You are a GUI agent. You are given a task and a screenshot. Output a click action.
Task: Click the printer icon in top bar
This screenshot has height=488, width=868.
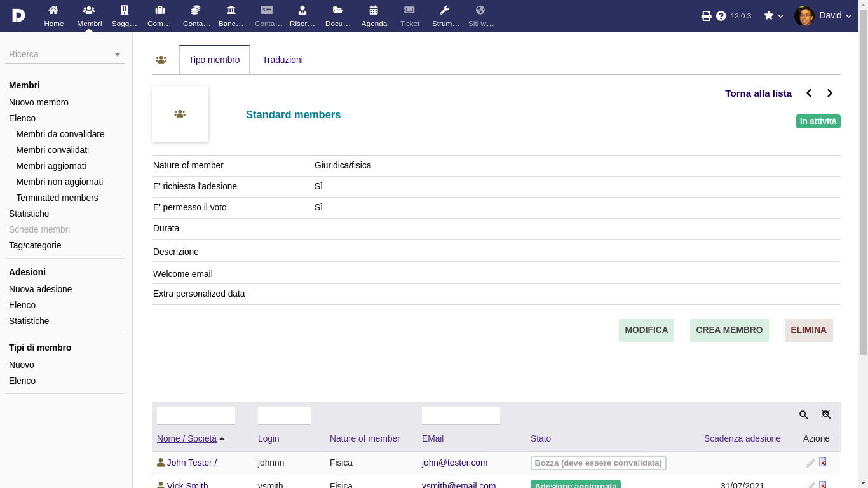point(706,16)
